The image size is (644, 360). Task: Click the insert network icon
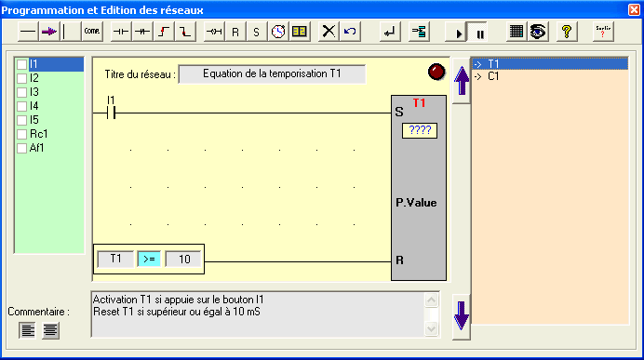click(419, 32)
